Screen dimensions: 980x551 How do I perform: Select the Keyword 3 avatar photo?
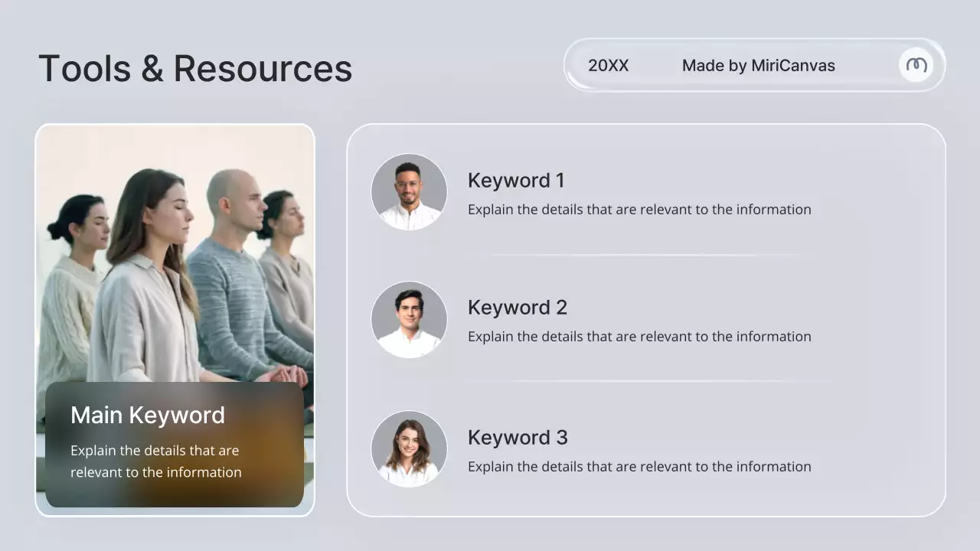[x=409, y=448]
